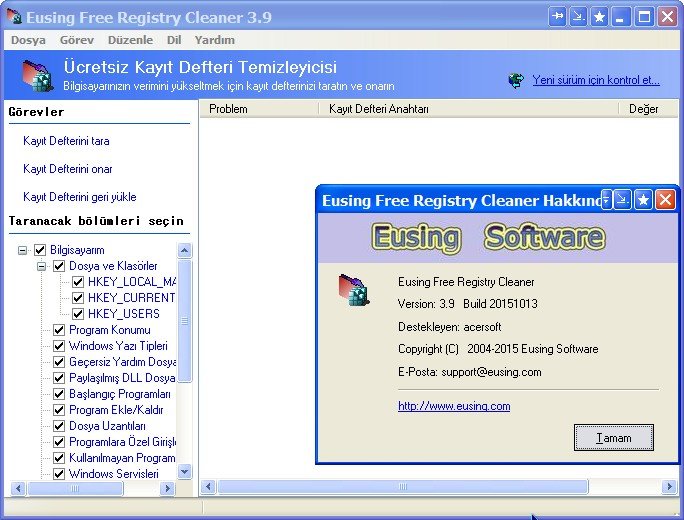Open the Dosya menu
The width and height of the screenshot is (684, 520).
click(x=28, y=40)
